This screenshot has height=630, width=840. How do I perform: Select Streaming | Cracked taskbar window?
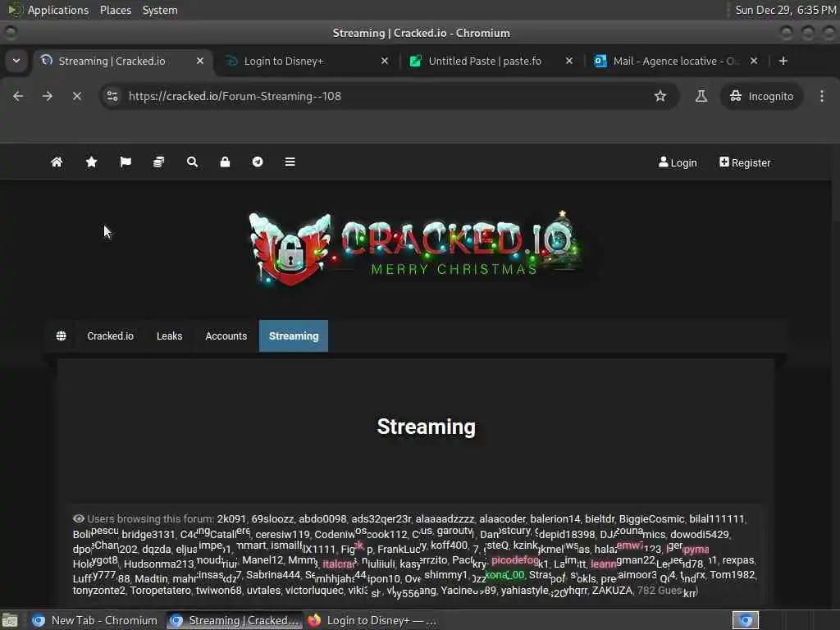pos(234,620)
